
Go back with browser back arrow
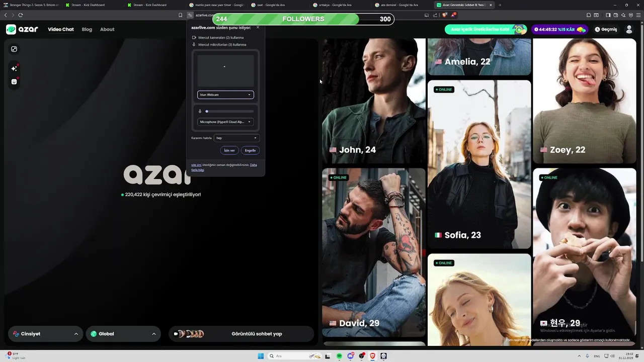point(6,15)
